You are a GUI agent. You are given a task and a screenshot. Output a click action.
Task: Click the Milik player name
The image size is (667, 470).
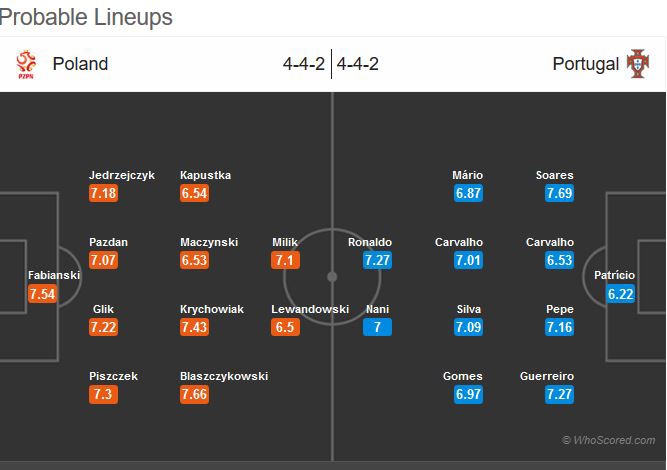tap(285, 242)
